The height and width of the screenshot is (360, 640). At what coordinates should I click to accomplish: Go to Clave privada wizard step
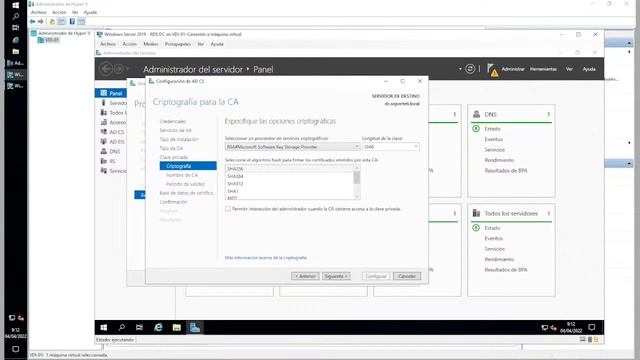[174, 158]
